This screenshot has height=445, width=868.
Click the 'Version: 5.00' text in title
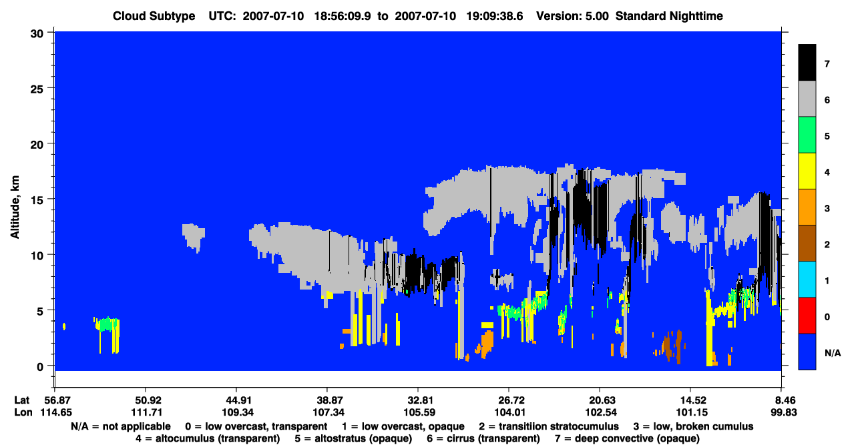click(572, 16)
